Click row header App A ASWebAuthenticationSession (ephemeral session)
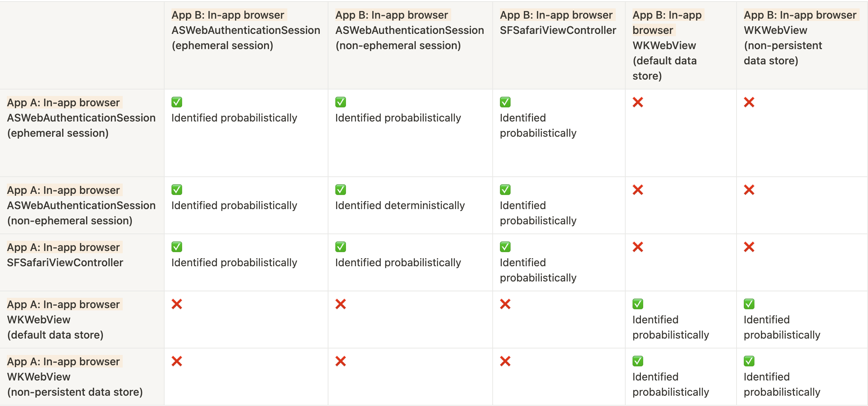868x406 pixels. [81, 118]
